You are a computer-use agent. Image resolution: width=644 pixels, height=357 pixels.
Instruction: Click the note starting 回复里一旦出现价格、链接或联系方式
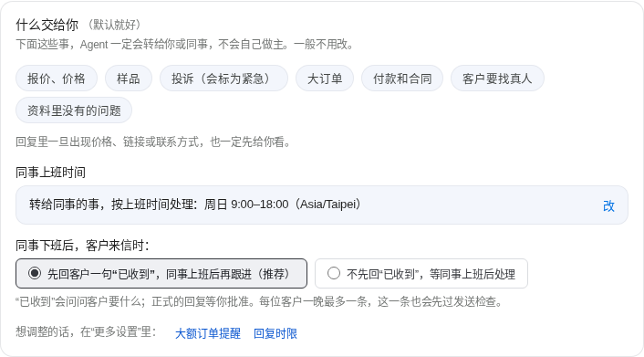[153, 142]
